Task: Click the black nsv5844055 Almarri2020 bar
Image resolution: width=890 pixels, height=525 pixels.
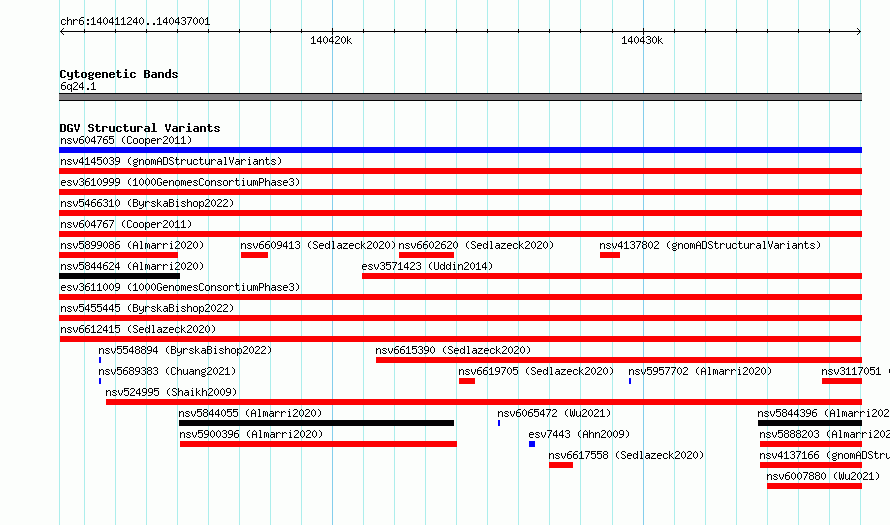Action: [x=316, y=423]
